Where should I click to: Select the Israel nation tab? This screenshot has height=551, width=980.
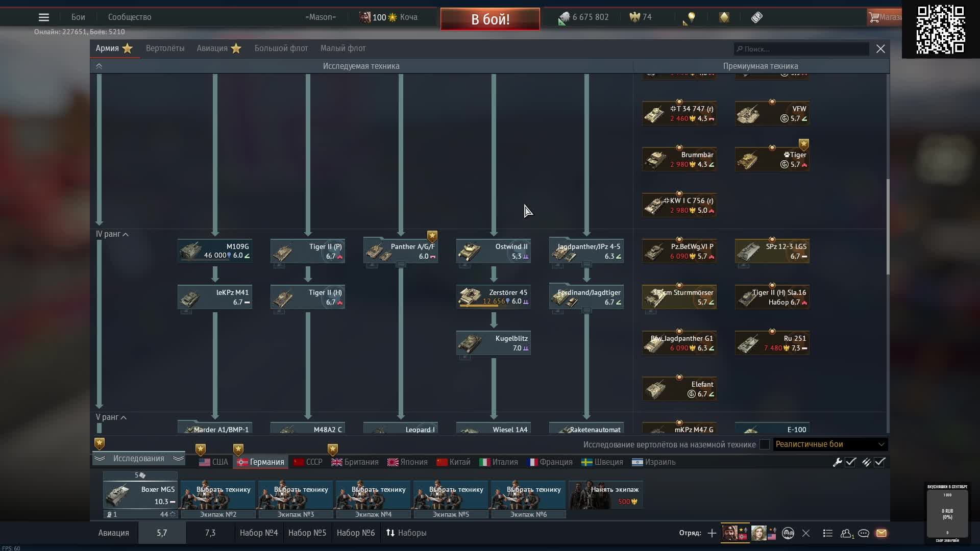[x=653, y=462]
